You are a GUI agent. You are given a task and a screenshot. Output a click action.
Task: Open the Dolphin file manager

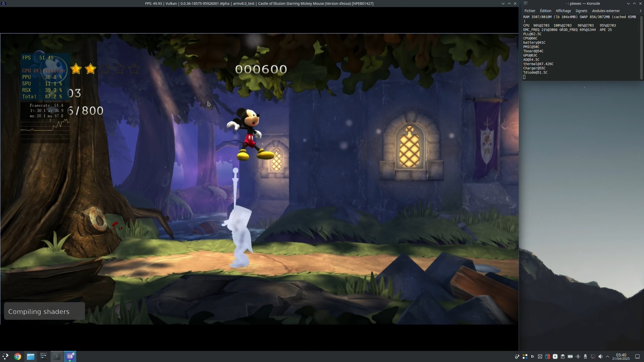click(x=31, y=357)
